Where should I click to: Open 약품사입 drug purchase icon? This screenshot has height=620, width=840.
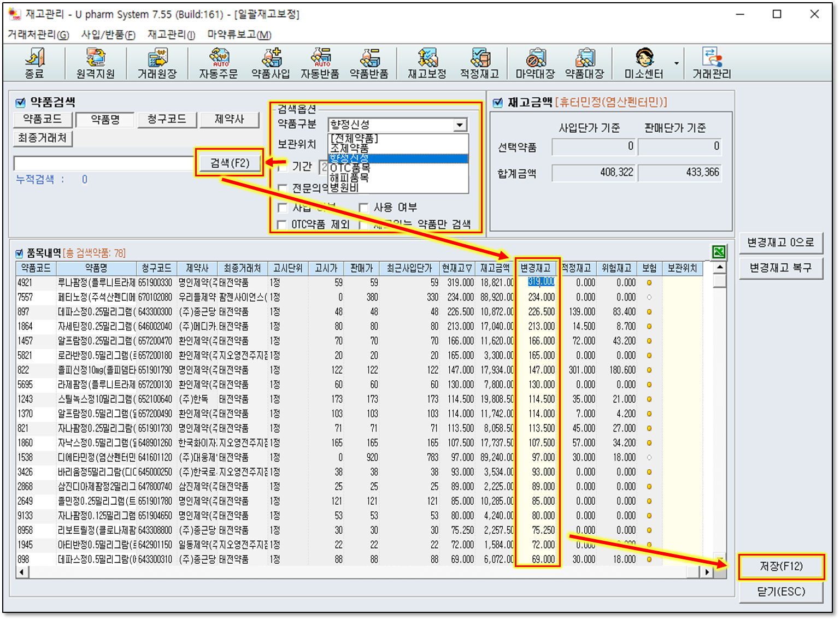(x=271, y=62)
